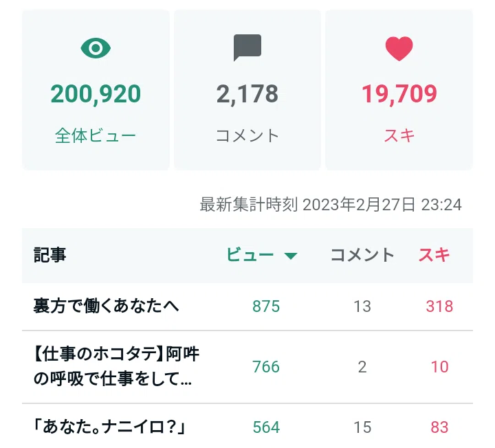
Task: Open article 「あなた。ナニイロ?」
Action: tap(109, 427)
